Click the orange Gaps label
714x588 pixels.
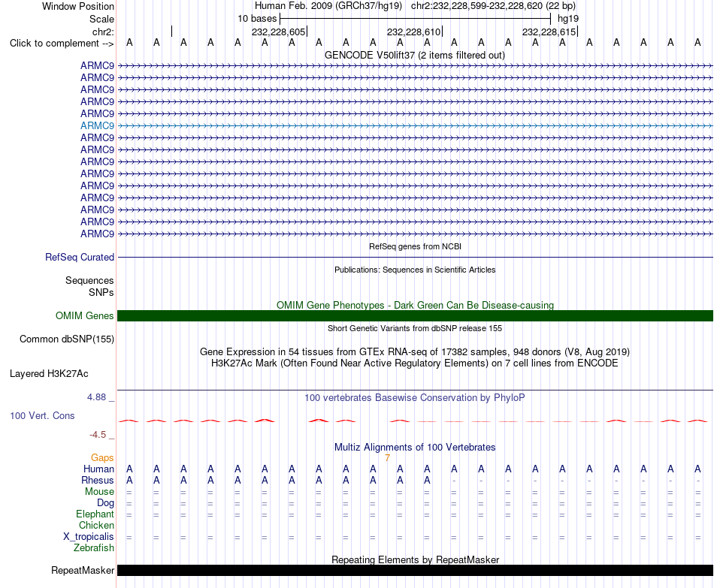pos(102,458)
